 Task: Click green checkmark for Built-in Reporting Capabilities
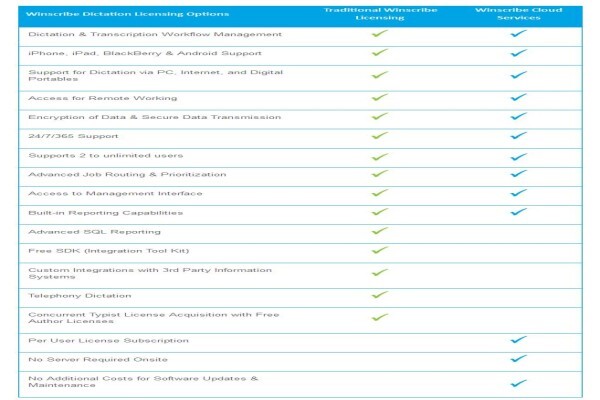click(380, 212)
